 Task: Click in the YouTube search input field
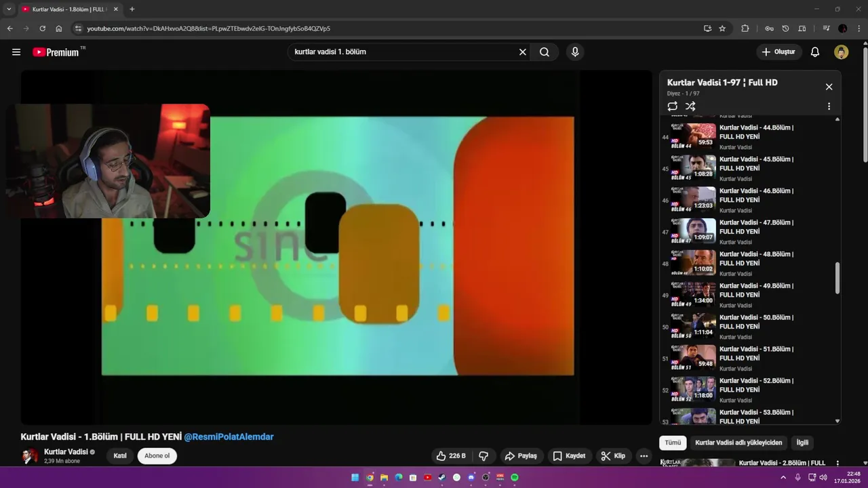pos(405,52)
